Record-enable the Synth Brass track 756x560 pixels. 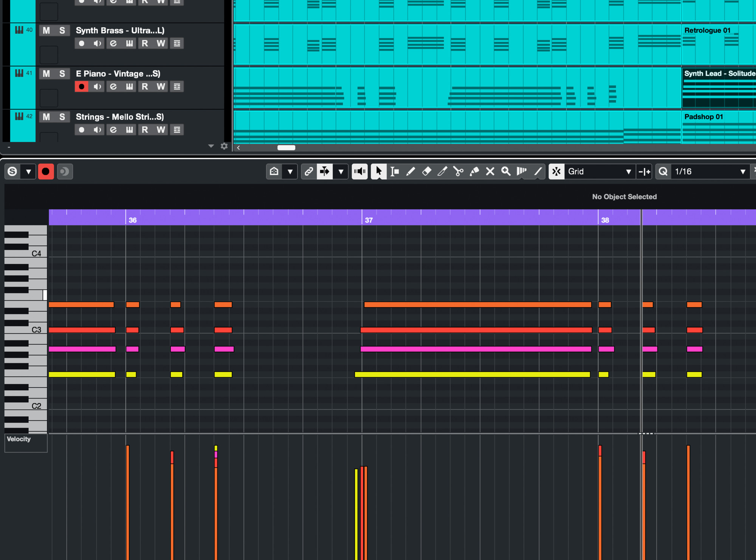tap(81, 43)
